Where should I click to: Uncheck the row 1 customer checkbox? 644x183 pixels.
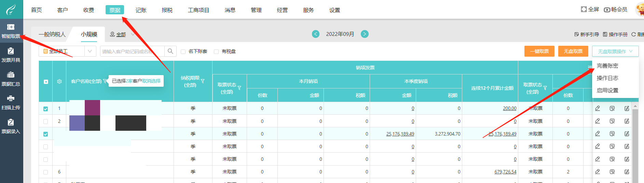coord(46,109)
